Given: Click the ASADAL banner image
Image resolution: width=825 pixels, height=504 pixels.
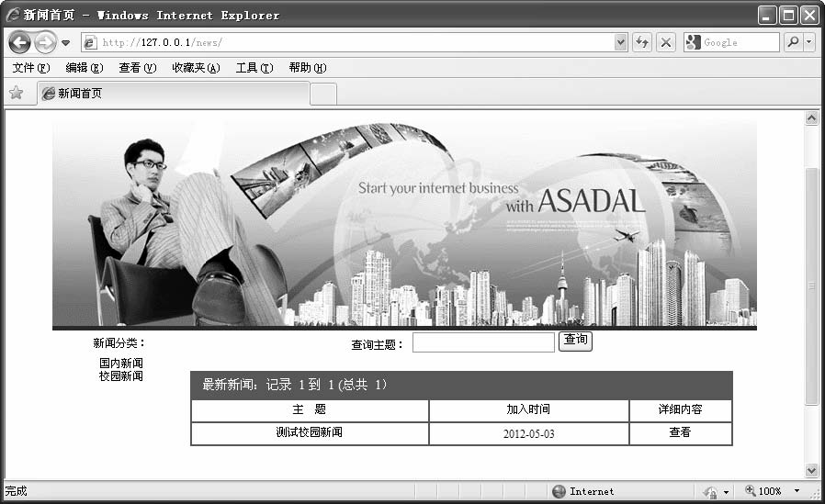Looking at the screenshot, I should coord(404,224).
